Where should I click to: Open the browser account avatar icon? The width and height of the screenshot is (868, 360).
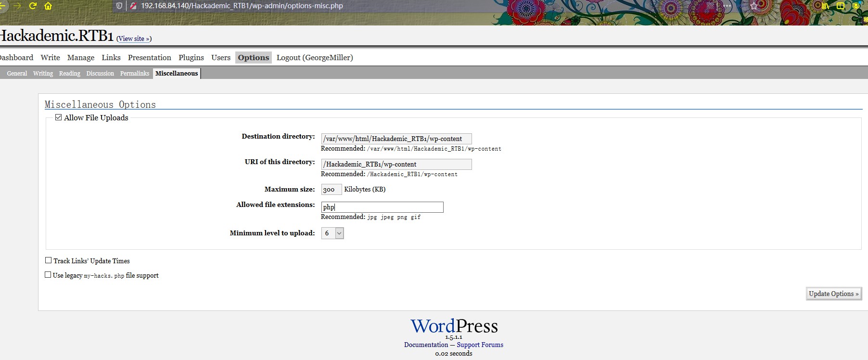pyautogui.click(x=856, y=6)
